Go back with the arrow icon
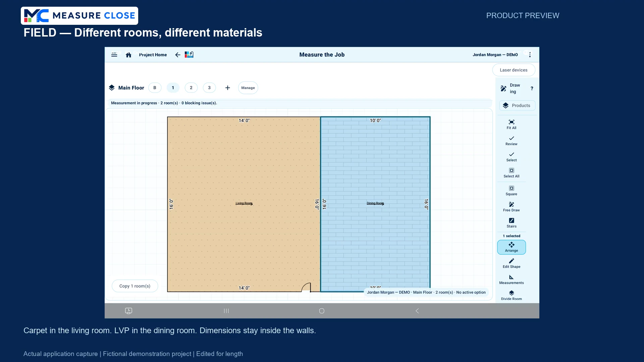This screenshot has width=644, height=362. [178, 55]
